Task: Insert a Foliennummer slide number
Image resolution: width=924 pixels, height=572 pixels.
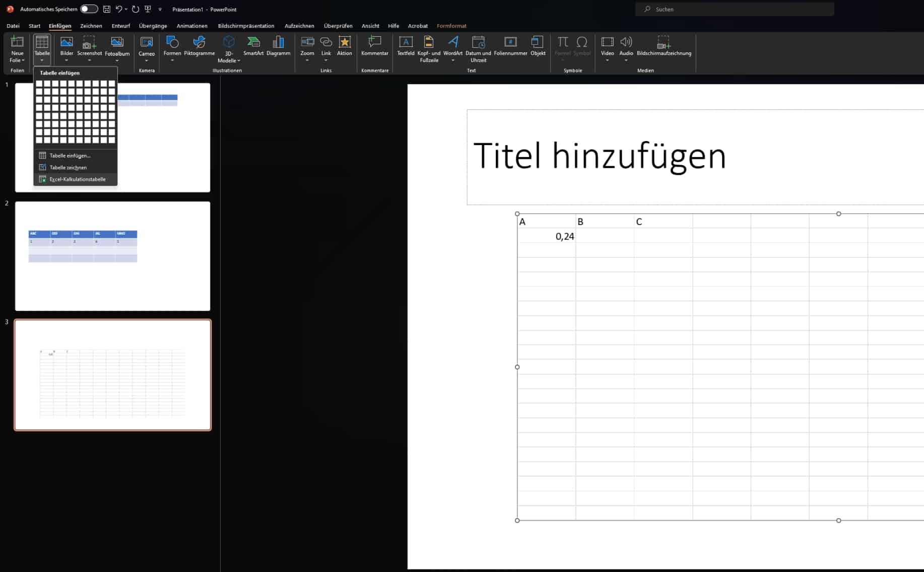Action: [510, 46]
